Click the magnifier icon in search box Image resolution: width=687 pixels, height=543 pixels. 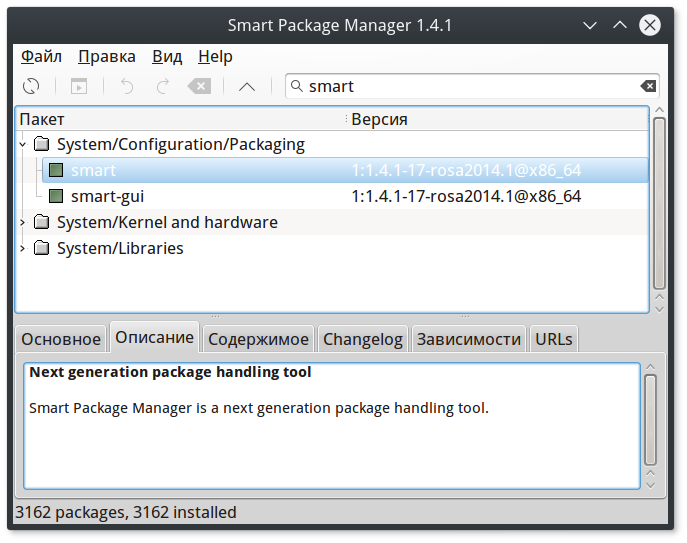[x=297, y=87]
